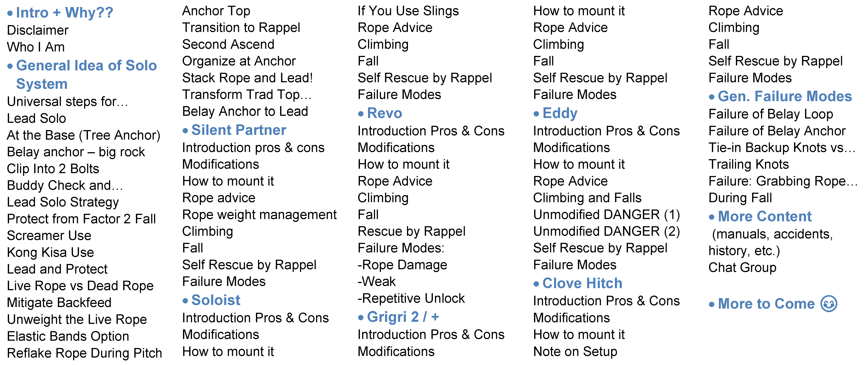This screenshot has height=365, width=868.
Task: Open the Disclaimer entry
Action: click(38, 30)
